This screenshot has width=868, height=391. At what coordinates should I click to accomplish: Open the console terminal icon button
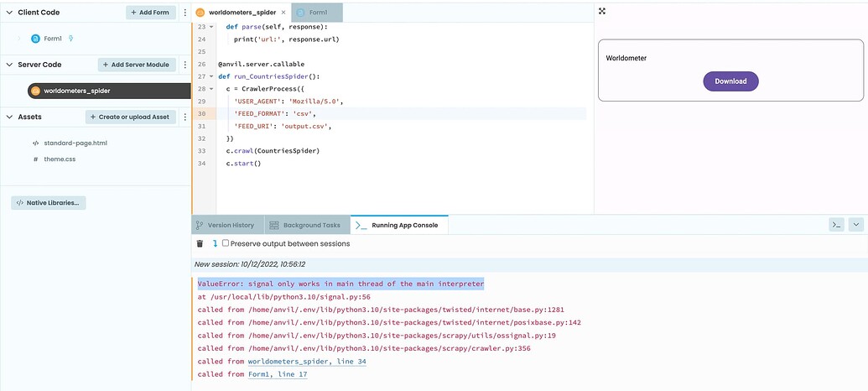(836, 224)
